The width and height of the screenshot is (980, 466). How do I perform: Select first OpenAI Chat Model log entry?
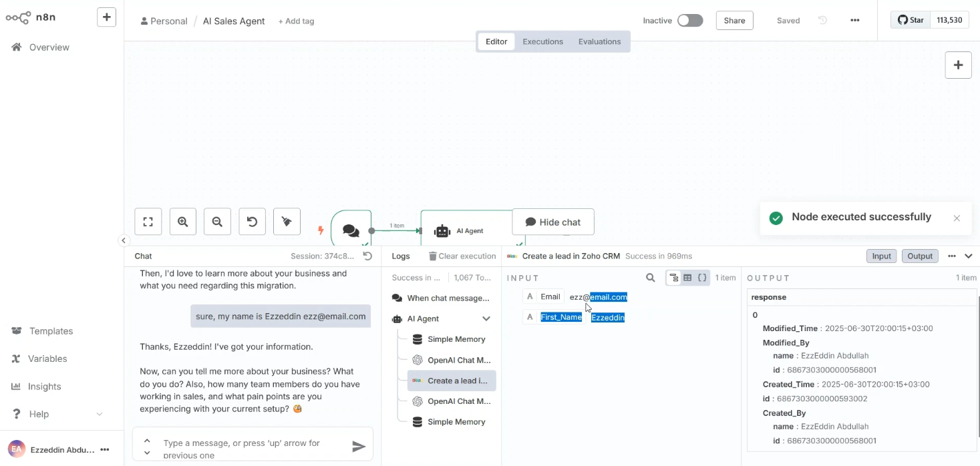pos(452,360)
